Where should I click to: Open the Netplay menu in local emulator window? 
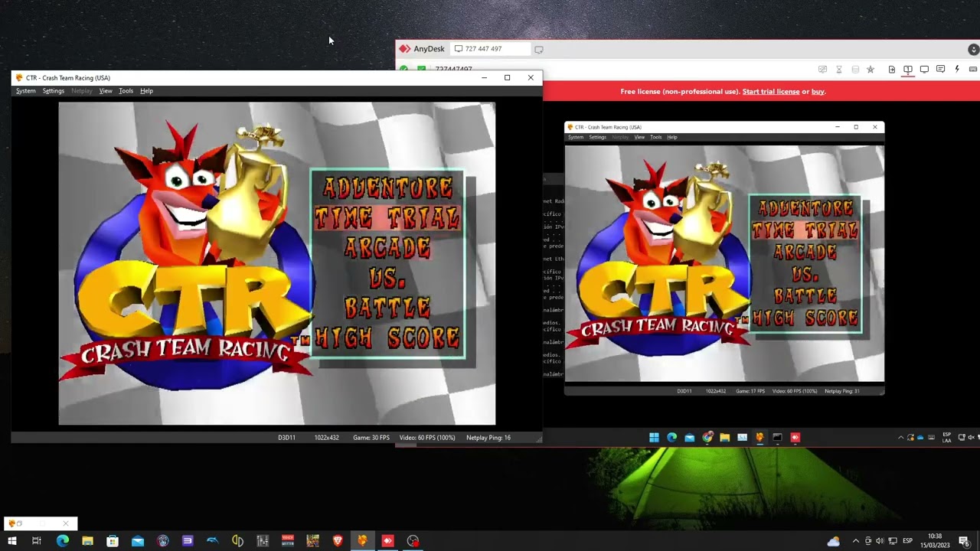pyautogui.click(x=82, y=91)
